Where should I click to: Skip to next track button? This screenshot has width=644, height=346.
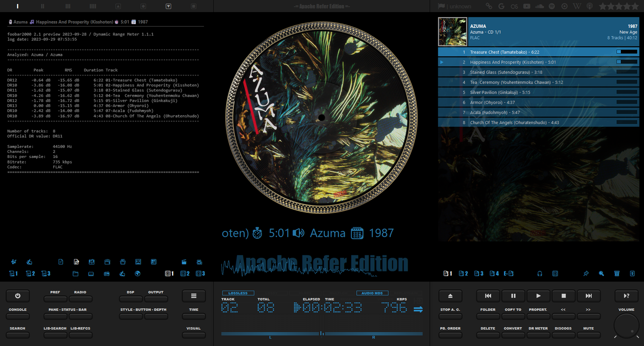click(x=589, y=296)
